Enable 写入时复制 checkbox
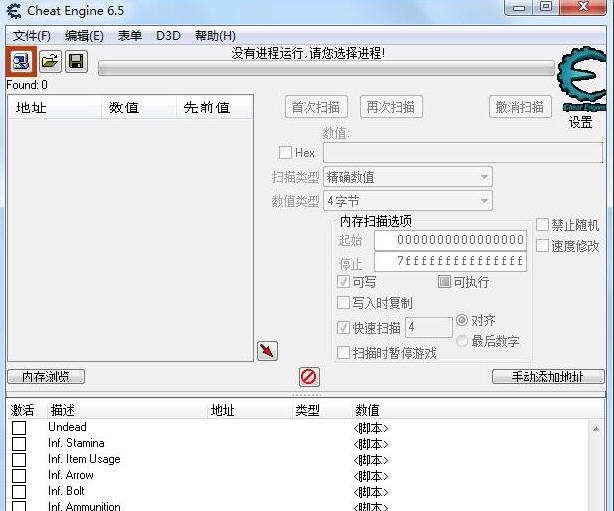 coord(343,303)
